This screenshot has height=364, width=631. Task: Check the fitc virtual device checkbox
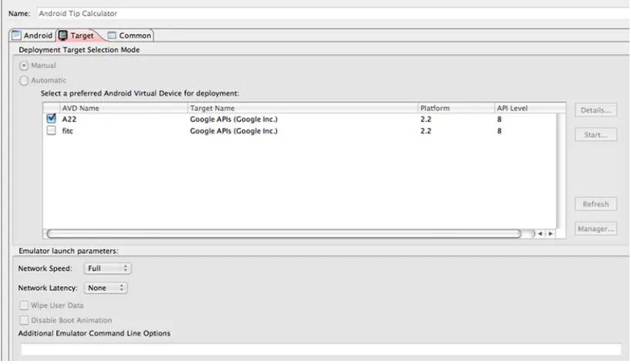[x=51, y=130]
